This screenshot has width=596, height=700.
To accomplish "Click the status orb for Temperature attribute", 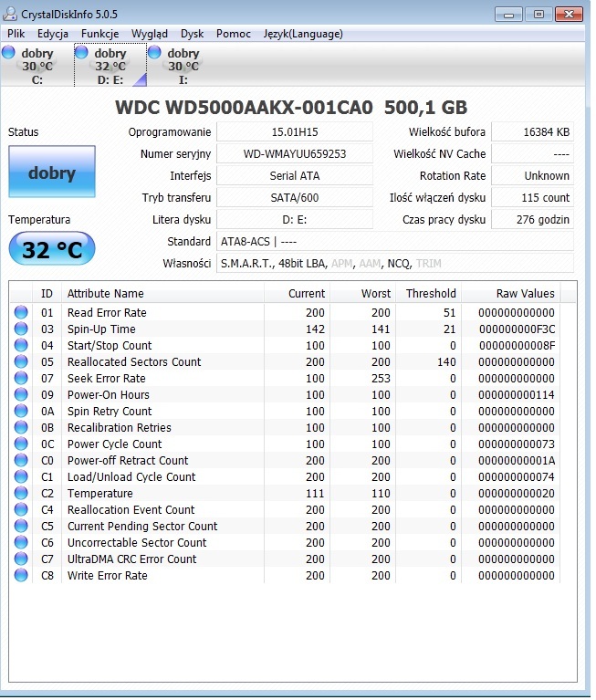I will (21, 494).
